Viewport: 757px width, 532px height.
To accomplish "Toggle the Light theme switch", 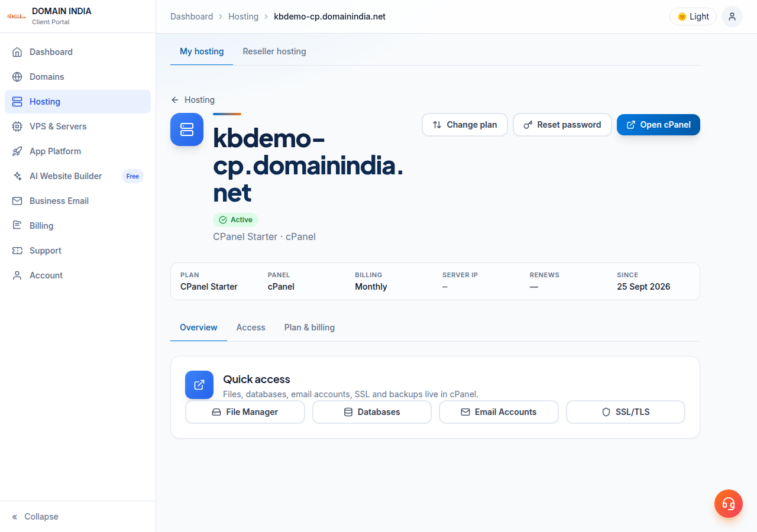I will pos(693,17).
